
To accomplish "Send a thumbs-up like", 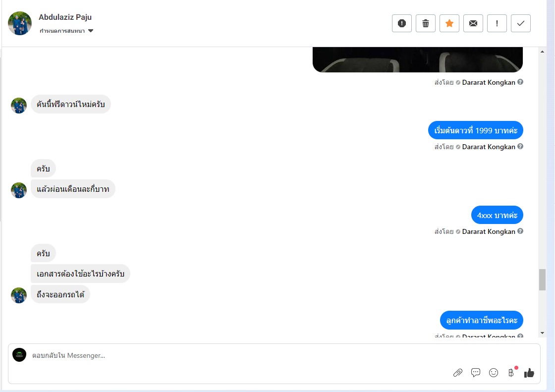I will point(529,373).
